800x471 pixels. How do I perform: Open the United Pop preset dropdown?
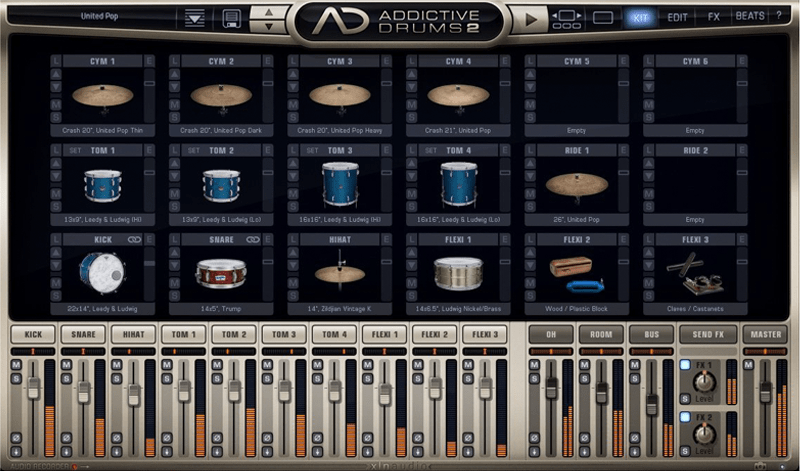(x=100, y=16)
